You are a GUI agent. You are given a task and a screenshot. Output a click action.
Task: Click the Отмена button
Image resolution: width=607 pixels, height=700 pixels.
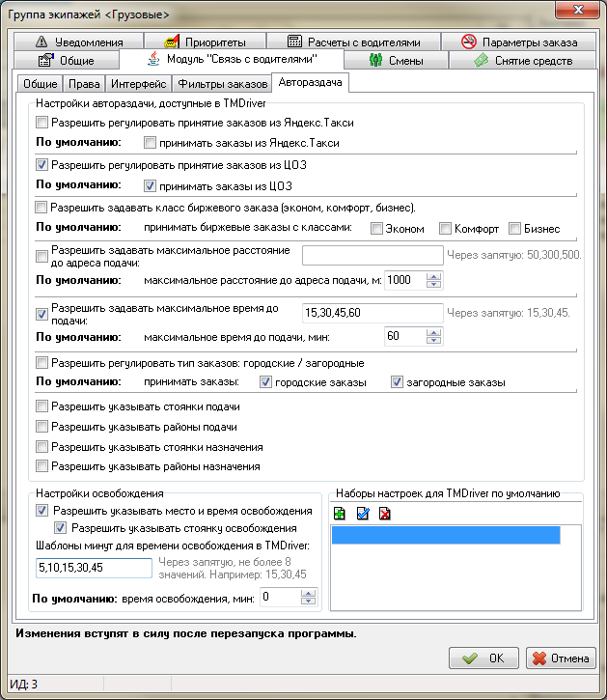pyautogui.click(x=560, y=658)
